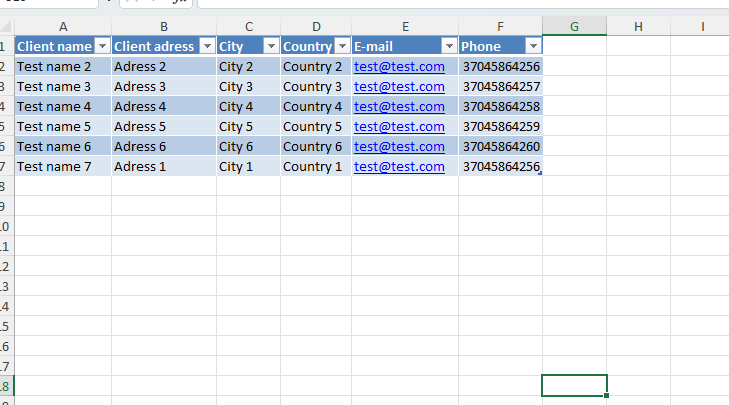729x405 pixels.
Task: Select column H header
Action: pyautogui.click(x=638, y=27)
